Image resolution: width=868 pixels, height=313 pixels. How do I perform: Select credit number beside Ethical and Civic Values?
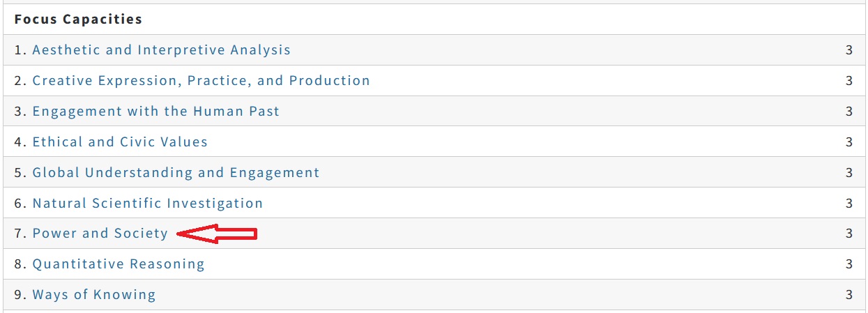click(x=848, y=142)
